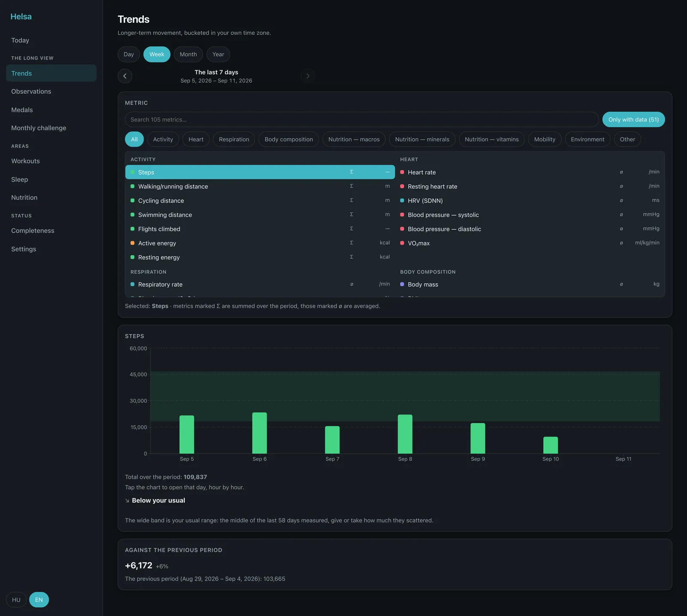Filter by Nutrition — macros chip
Viewport: 687px width, 616px height.
pyautogui.click(x=354, y=139)
